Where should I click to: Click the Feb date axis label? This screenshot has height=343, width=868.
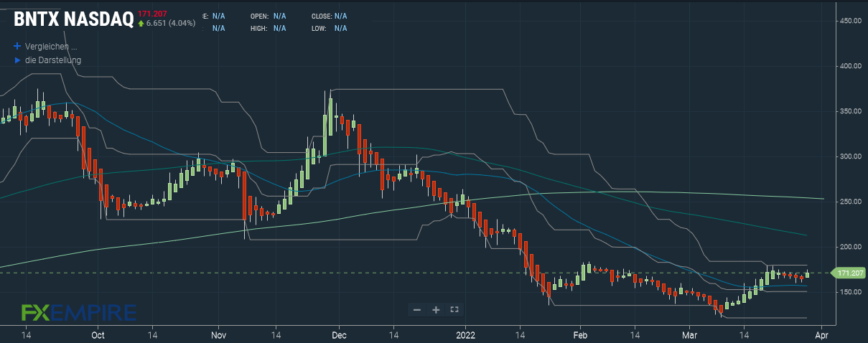(x=581, y=334)
